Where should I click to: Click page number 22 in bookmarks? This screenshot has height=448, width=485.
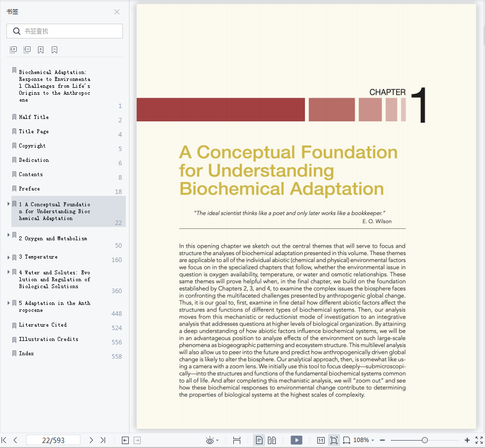[x=118, y=223]
